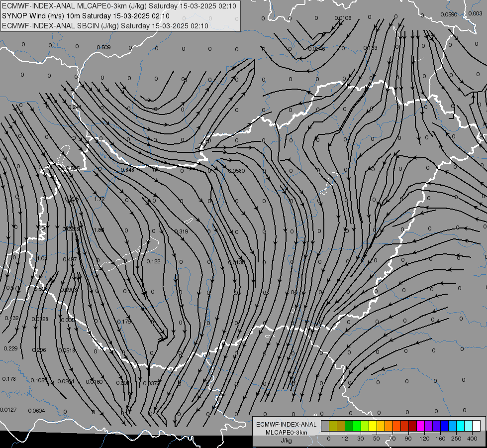487x448 pixels.
Task: Click the 0.0370 grid value
Action: [151, 383]
